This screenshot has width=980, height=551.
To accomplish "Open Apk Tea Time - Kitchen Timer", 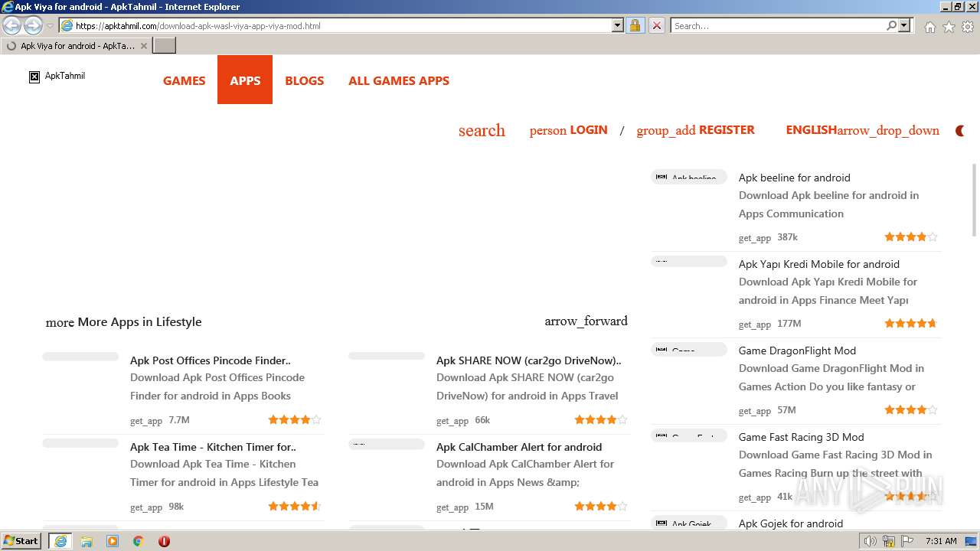I will pos(213,447).
